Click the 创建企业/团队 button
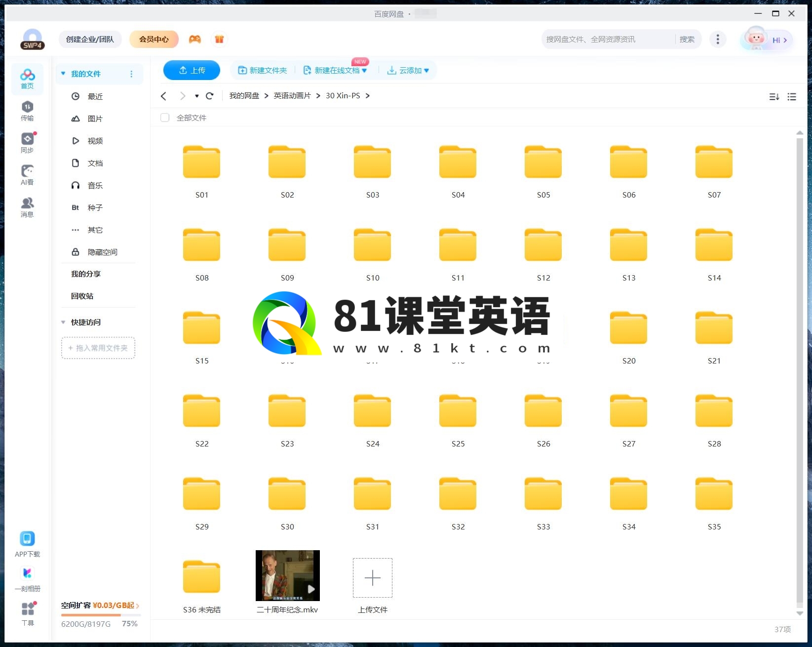This screenshot has width=812, height=647. pos(90,39)
